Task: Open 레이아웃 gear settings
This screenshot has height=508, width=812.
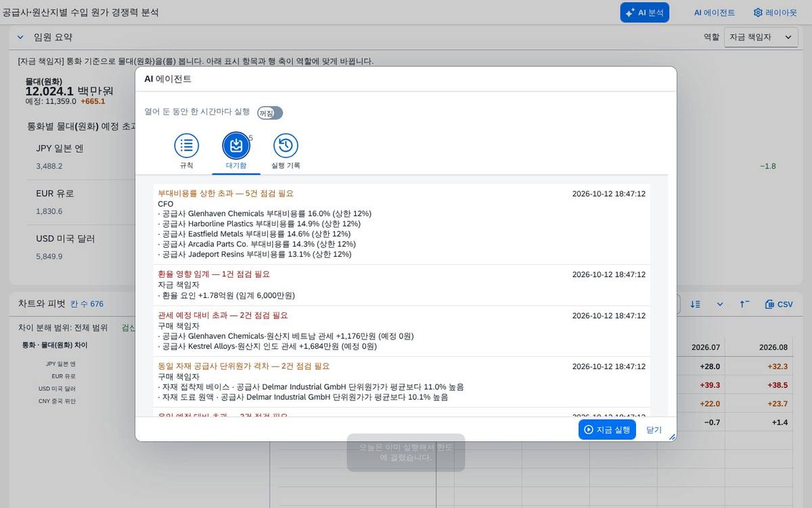Action: (x=775, y=12)
